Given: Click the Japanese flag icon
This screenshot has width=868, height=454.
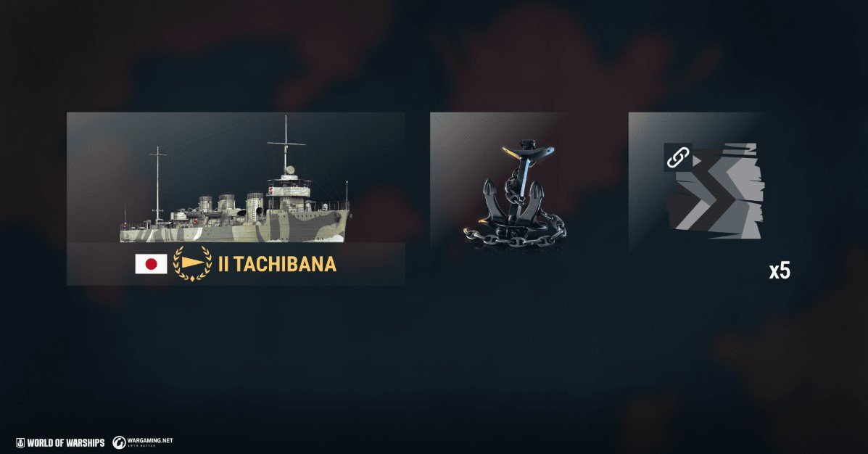Looking at the screenshot, I should (x=151, y=264).
